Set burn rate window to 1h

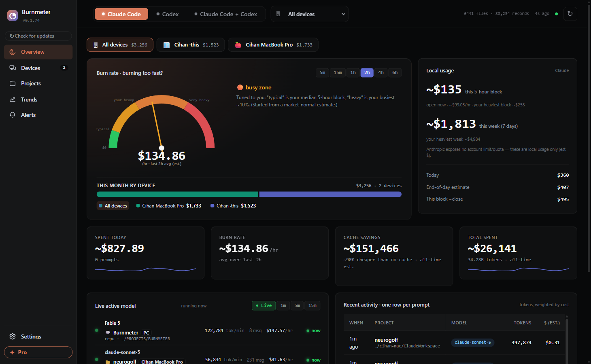(353, 72)
